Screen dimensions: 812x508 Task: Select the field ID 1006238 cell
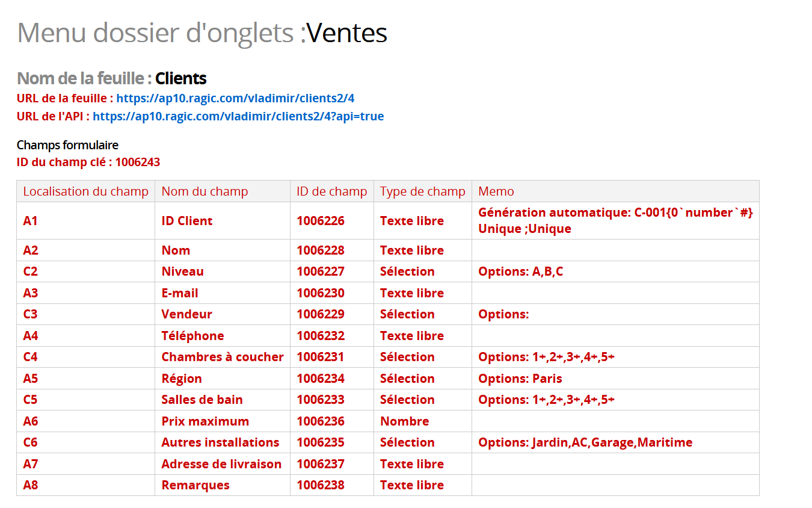click(332, 485)
